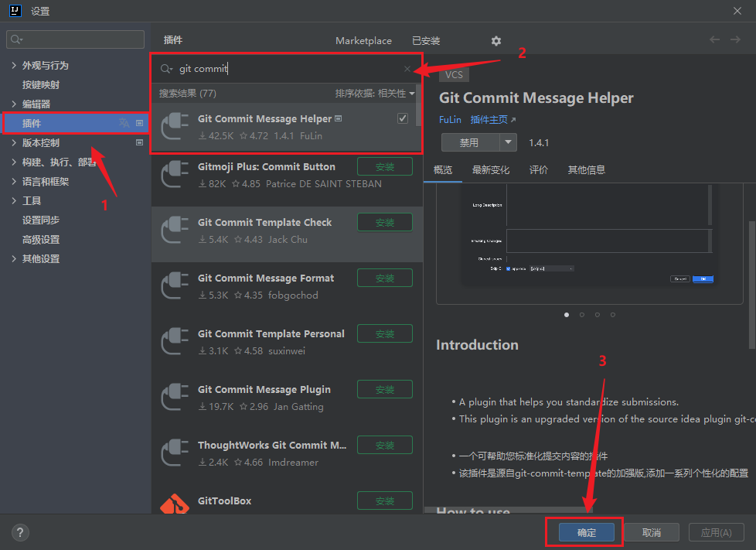This screenshot has height=550, width=756.
Task: Open the dropdown arrow beside the 禁用 button
Action: (x=508, y=142)
